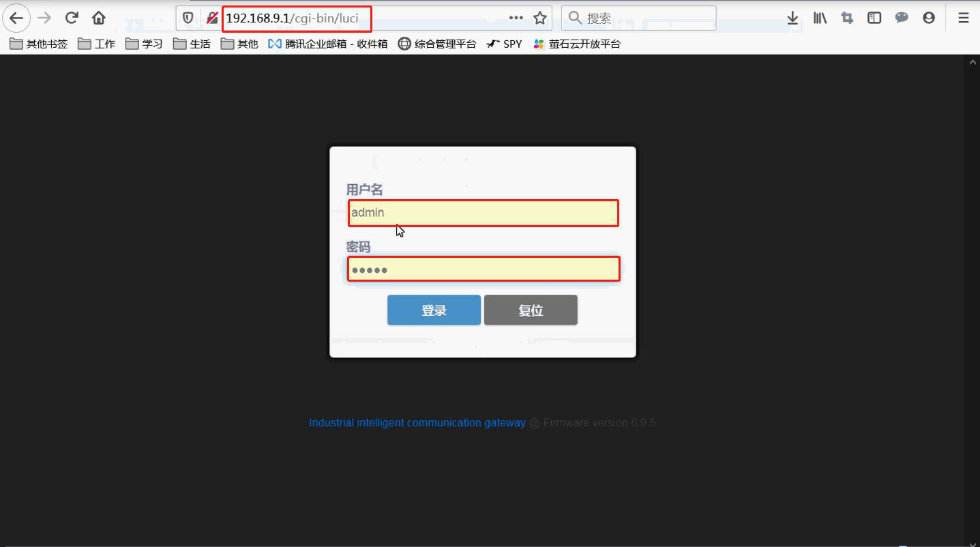Image resolution: width=980 pixels, height=547 pixels.
Task: Click the blue 登录 login button
Action: (434, 310)
